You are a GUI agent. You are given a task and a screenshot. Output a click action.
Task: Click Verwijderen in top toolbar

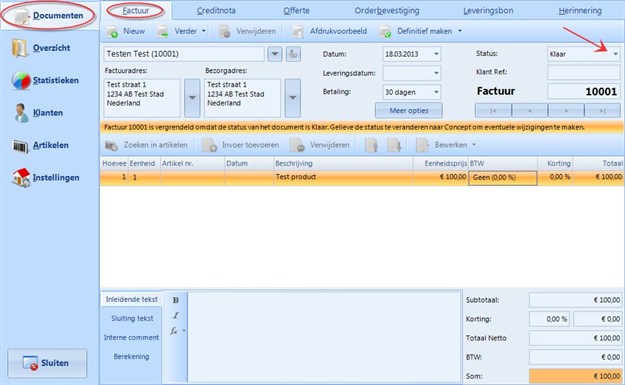[247, 31]
